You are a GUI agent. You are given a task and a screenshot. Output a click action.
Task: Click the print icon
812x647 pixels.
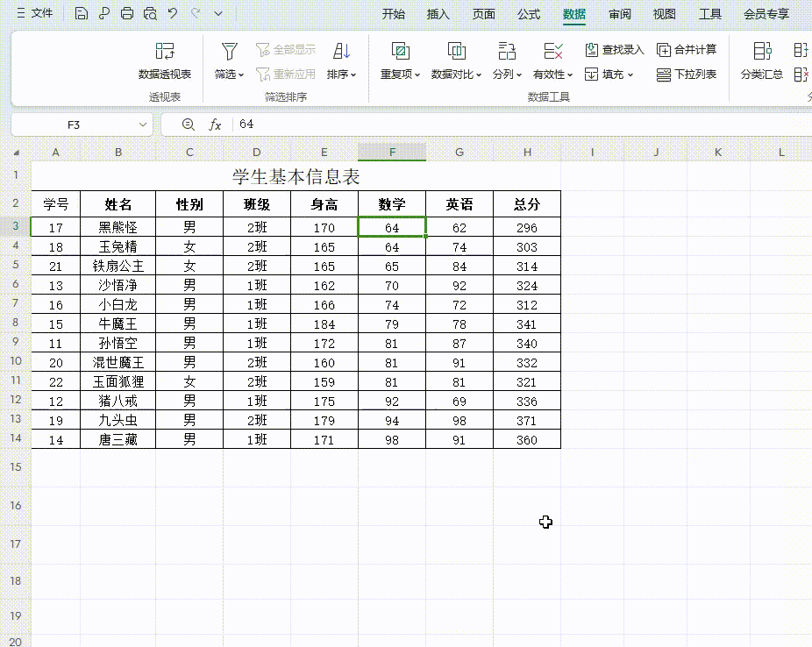(x=127, y=13)
